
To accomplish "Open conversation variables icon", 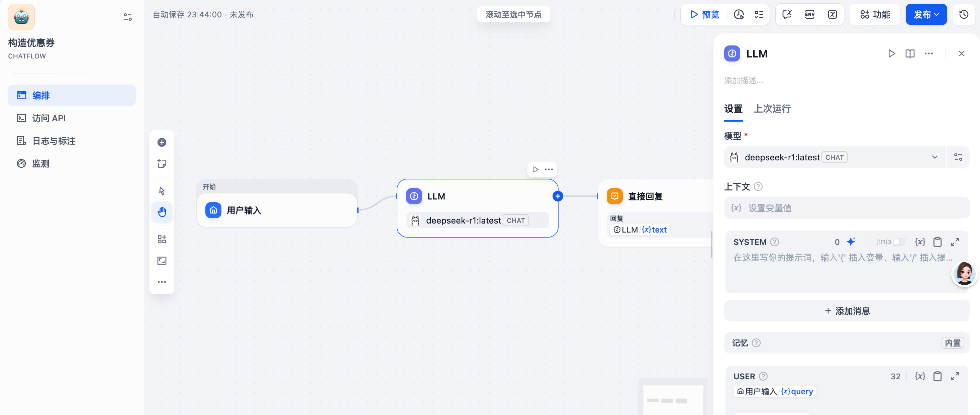I will (787, 14).
